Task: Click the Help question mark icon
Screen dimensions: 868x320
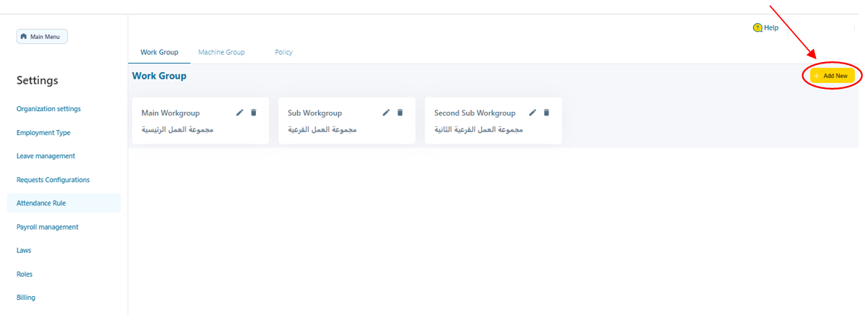Action: tap(757, 28)
